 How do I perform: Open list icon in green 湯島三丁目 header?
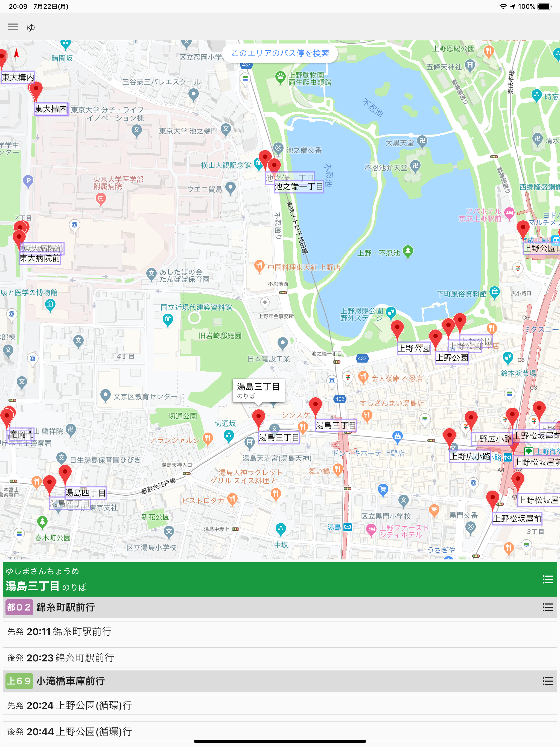pyautogui.click(x=547, y=579)
